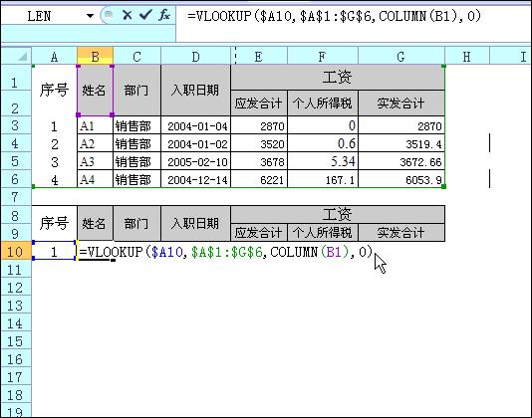Click 应发合计 header in top table
This screenshot has width=532, height=418.
(259, 104)
